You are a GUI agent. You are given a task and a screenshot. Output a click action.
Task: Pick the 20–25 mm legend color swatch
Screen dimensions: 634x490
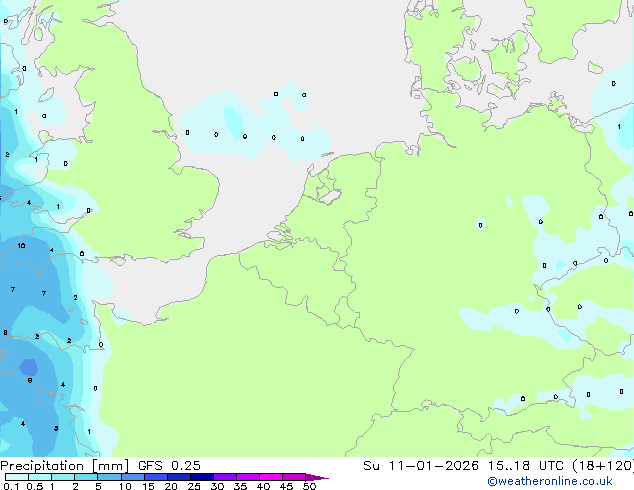point(179,477)
